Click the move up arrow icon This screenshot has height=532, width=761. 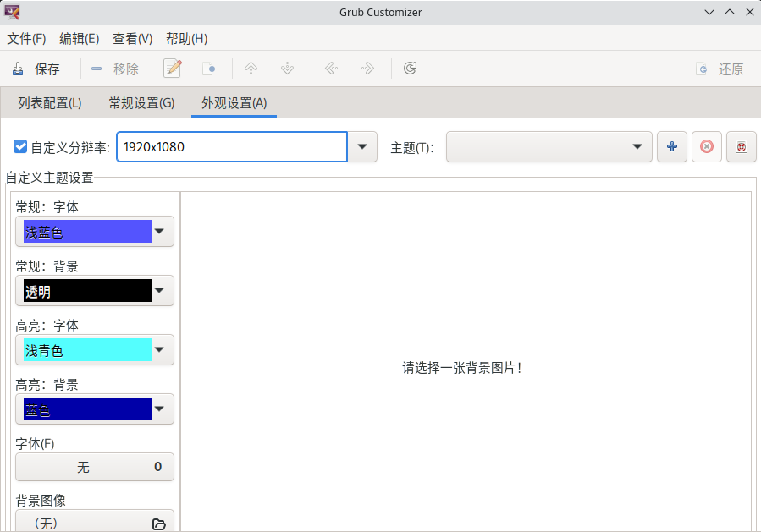[x=251, y=69]
